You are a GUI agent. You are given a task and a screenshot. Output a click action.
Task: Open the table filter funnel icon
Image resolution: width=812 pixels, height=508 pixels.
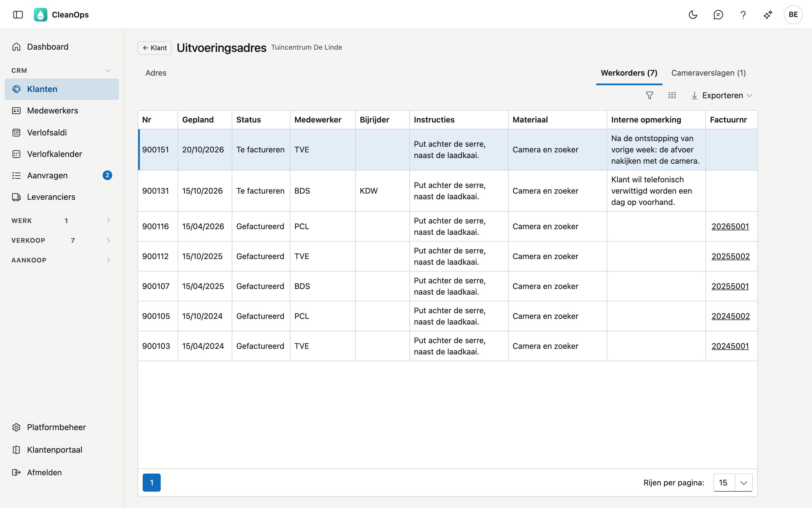click(x=650, y=95)
